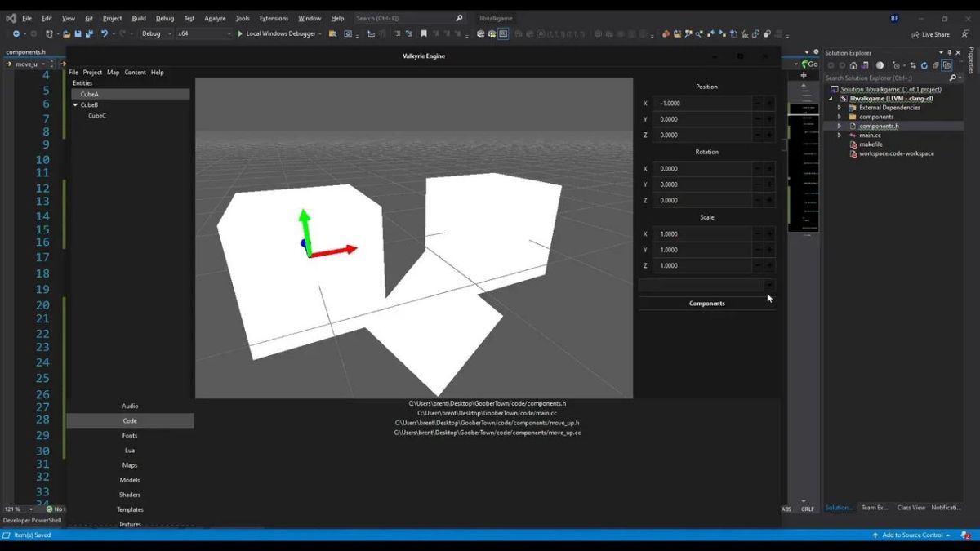Click the Solution Explorer search magnifier icon

pos(953,78)
